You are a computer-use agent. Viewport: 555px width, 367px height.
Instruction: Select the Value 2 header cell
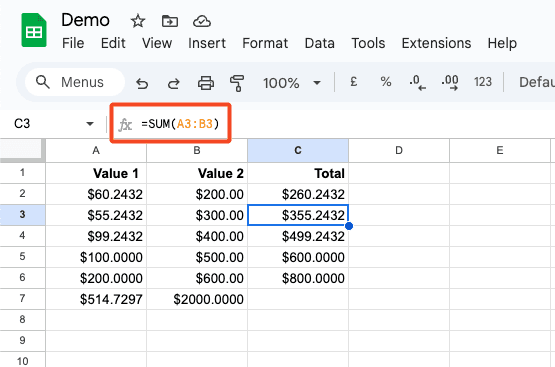(x=197, y=173)
